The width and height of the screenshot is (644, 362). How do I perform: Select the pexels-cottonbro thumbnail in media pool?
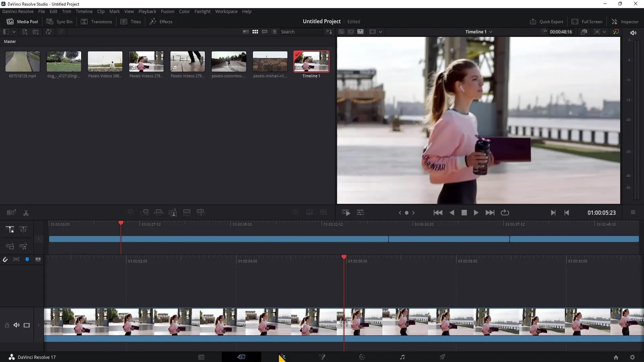pyautogui.click(x=229, y=61)
